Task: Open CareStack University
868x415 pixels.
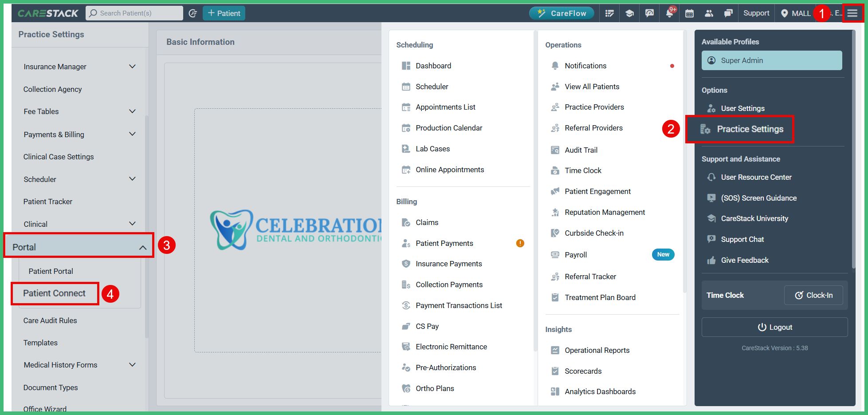Action: click(x=754, y=218)
